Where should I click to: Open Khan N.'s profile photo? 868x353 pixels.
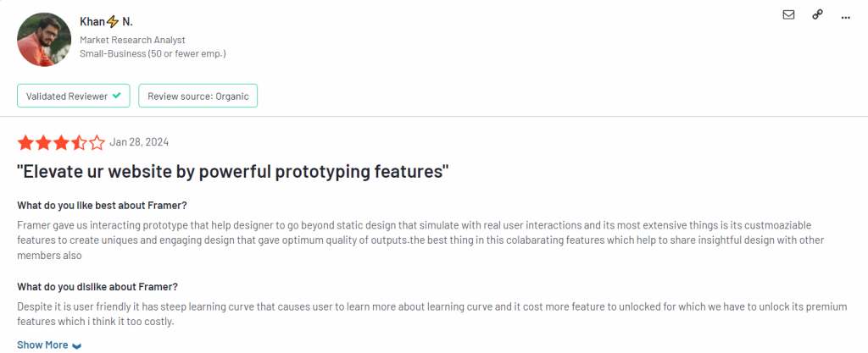click(44, 39)
